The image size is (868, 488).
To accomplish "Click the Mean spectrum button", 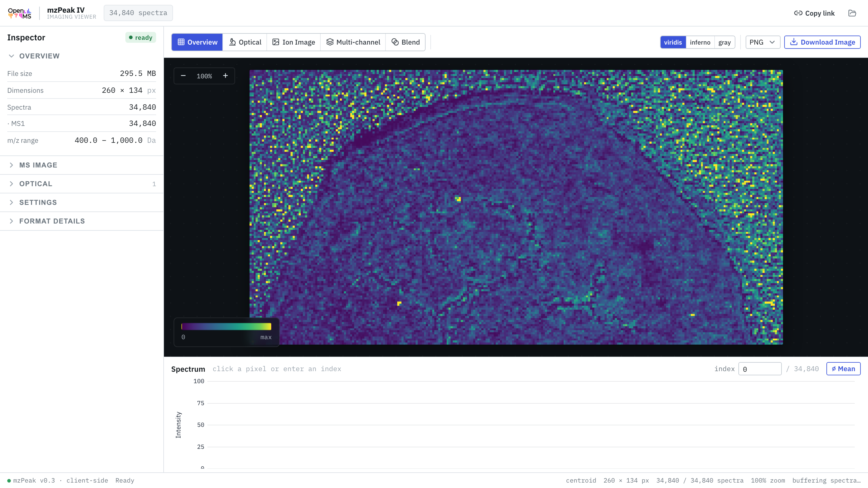I will click(x=843, y=369).
